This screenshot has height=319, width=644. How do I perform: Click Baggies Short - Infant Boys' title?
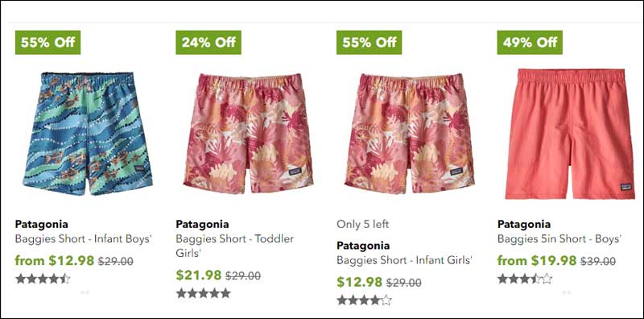click(x=84, y=238)
